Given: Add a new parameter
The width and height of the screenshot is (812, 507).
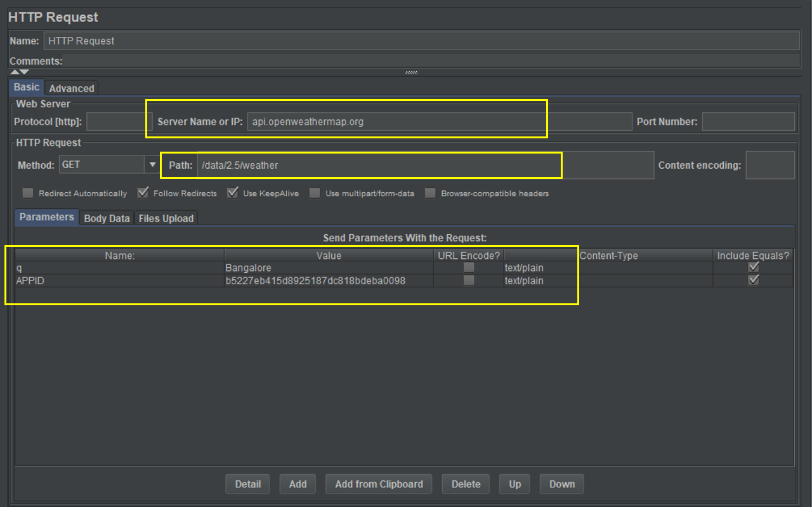Looking at the screenshot, I should tap(297, 484).
